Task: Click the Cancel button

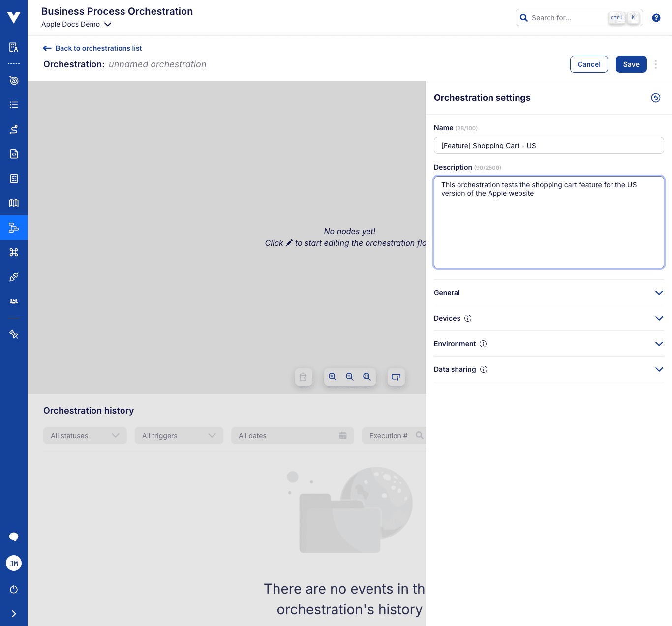Action: coord(588,64)
